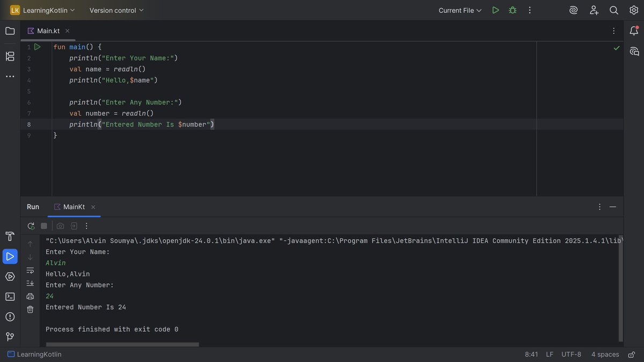The height and width of the screenshot is (362, 644).
Task: Open the Notifications bell panel
Action: click(x=634, y=31)
